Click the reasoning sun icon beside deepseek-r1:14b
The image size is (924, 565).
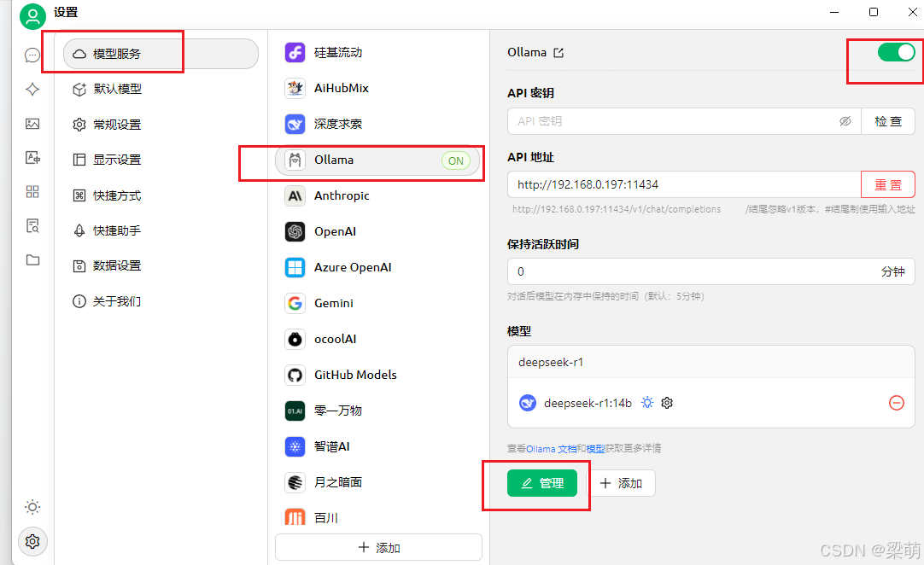click(x=647, y=403)
